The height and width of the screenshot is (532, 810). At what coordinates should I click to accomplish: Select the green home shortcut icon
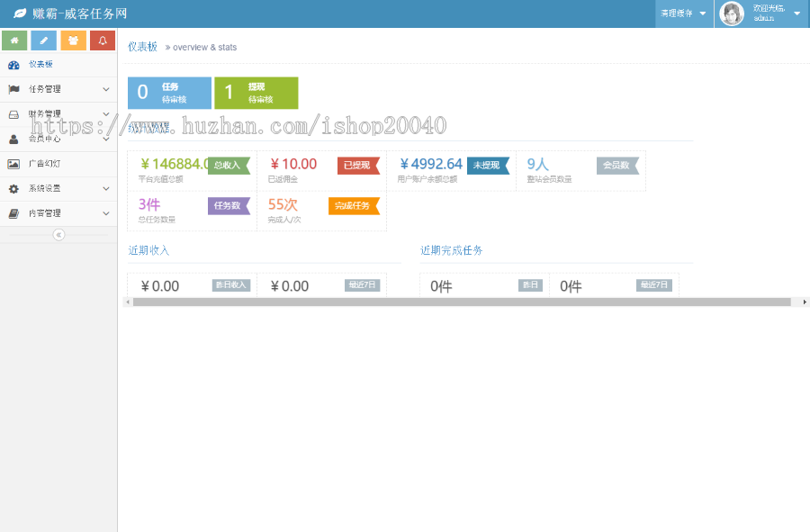tap(14, 41)
